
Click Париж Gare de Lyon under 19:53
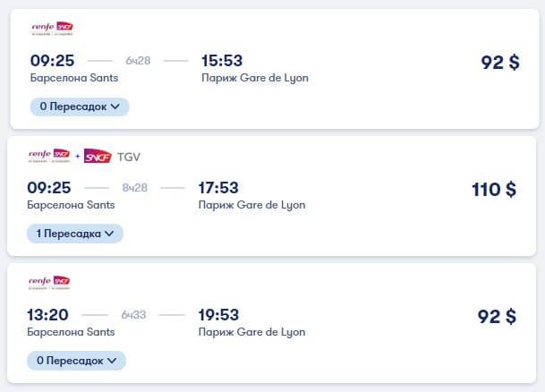252,332
